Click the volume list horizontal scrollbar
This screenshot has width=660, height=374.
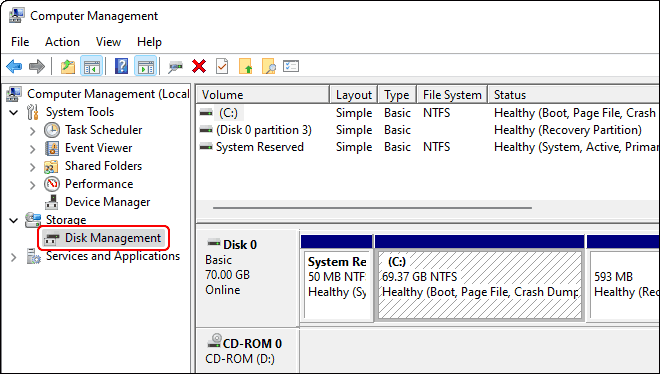pyautogui.click(x=372, y=207)
